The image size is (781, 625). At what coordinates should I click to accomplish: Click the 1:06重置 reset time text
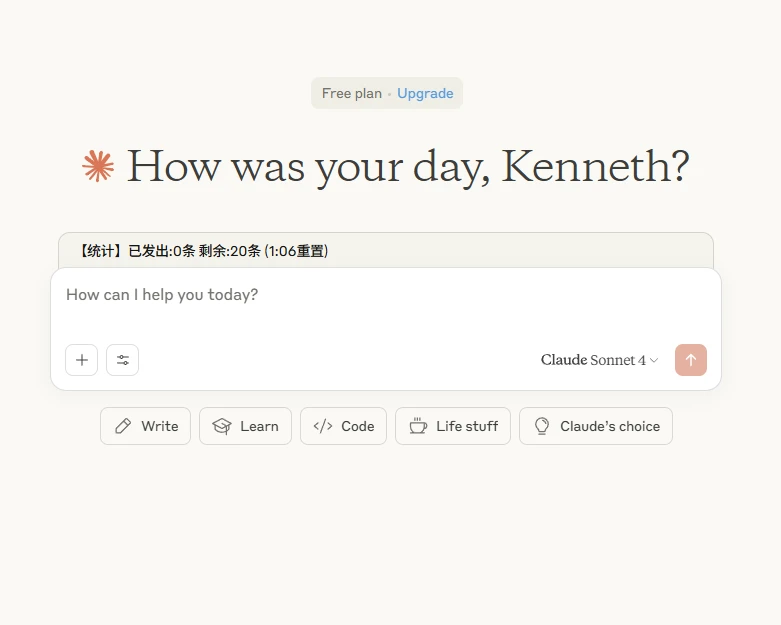click(296, 251)
